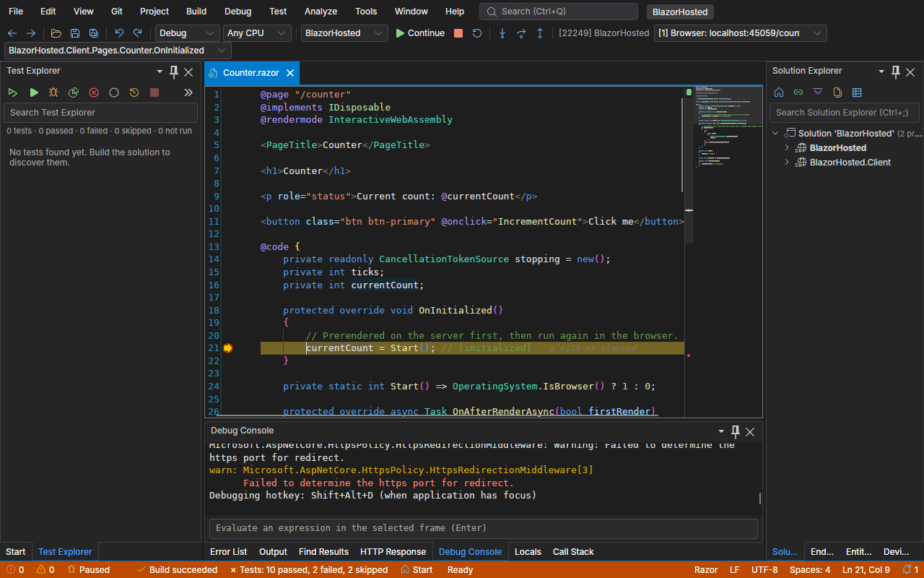This screenshot has width=924, height=578.
Task: Click Show All Files icon in Solution Explorer
Action: 837,92
